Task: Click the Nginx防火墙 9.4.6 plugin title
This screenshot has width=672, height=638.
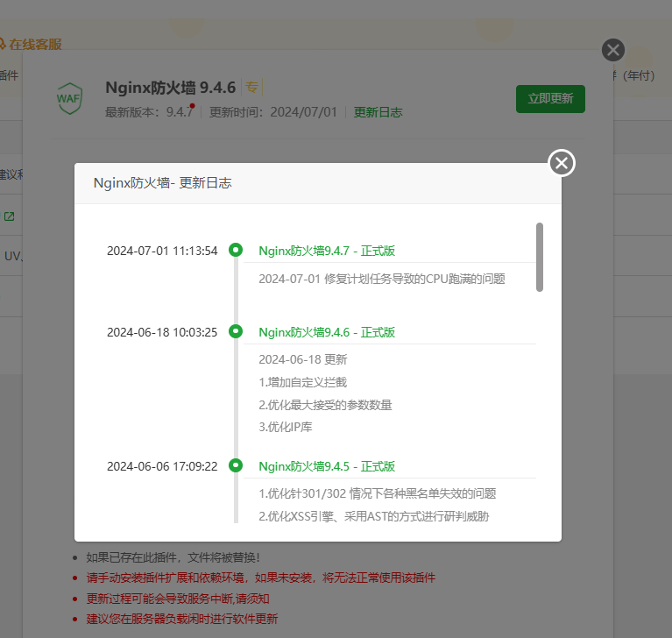Action: click(x=171, y=88)
